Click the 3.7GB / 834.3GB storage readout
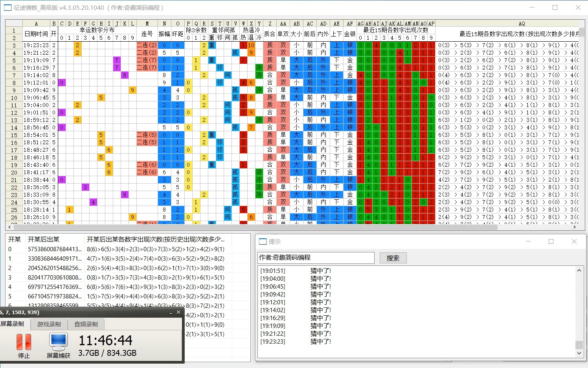The image size is (588, 368). (107, 353)
